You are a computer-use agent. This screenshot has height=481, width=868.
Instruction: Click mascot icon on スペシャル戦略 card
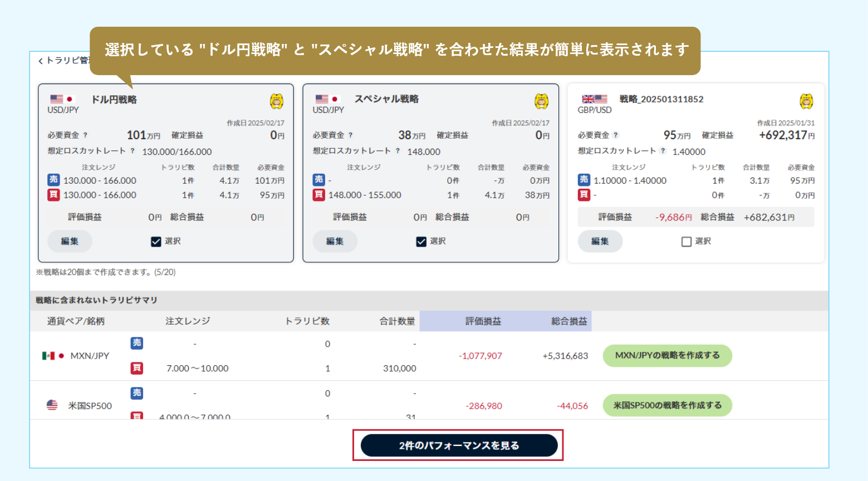point(541,101)
